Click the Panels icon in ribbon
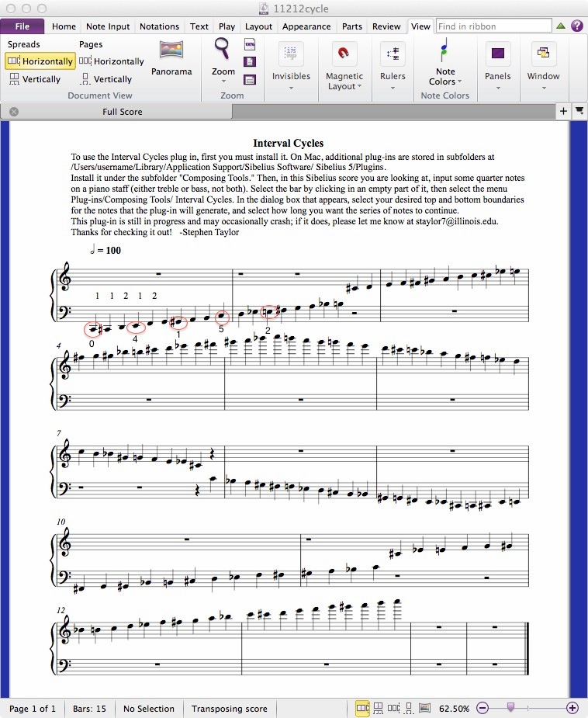The height and width of the screenshot is (718, 588). point(498,54)
